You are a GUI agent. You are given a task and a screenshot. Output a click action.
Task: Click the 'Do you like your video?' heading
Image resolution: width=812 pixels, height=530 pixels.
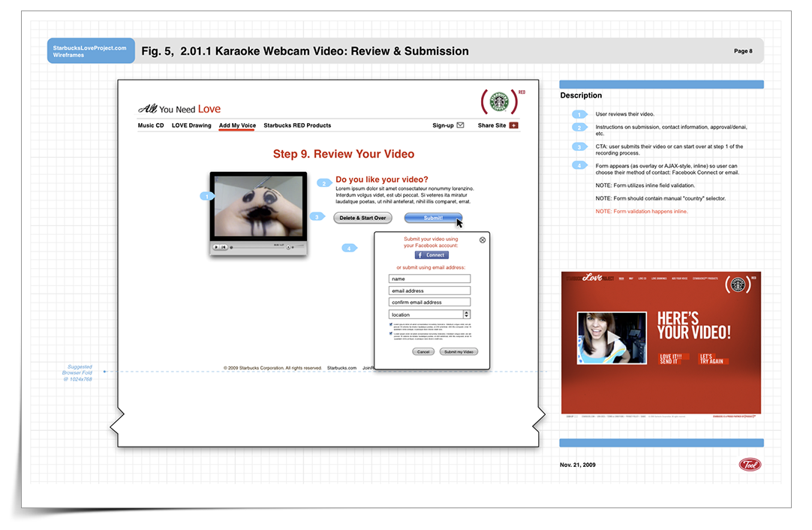click(382, 179)
